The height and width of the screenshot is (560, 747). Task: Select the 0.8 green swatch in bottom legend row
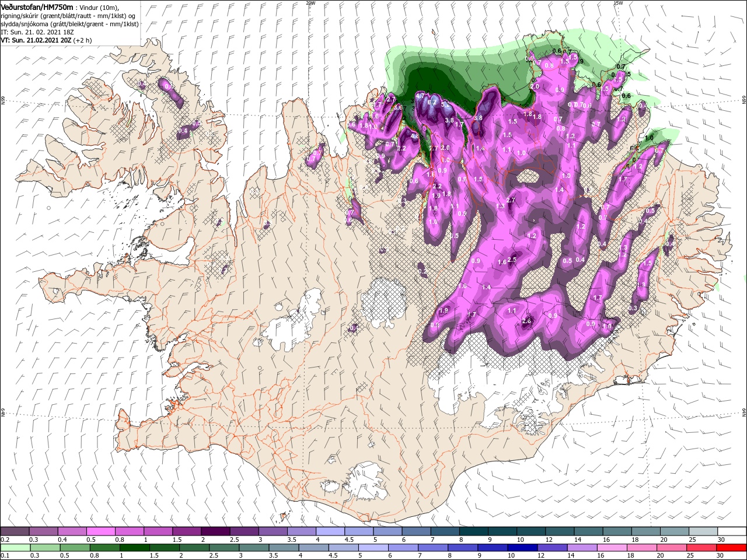pos(104,548)
